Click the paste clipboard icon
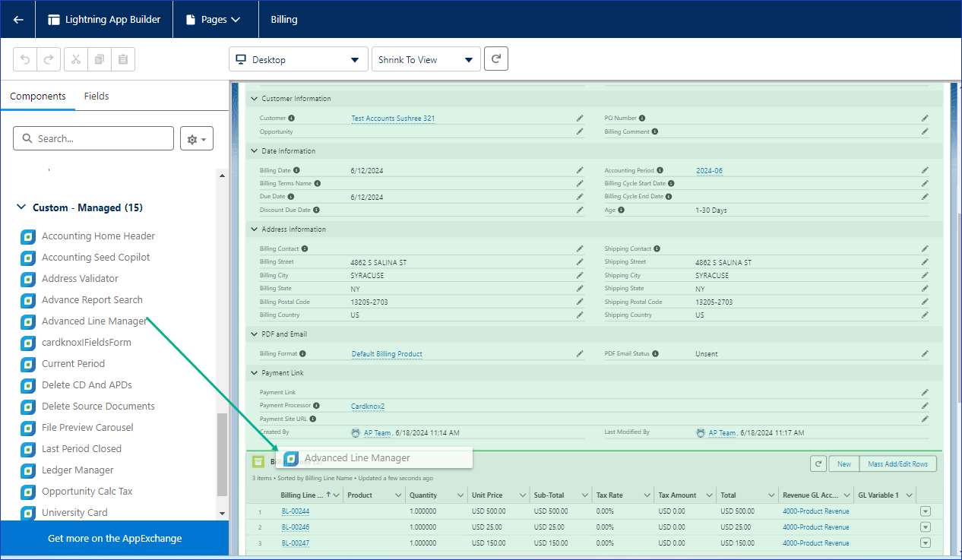 tap(123, 59)
